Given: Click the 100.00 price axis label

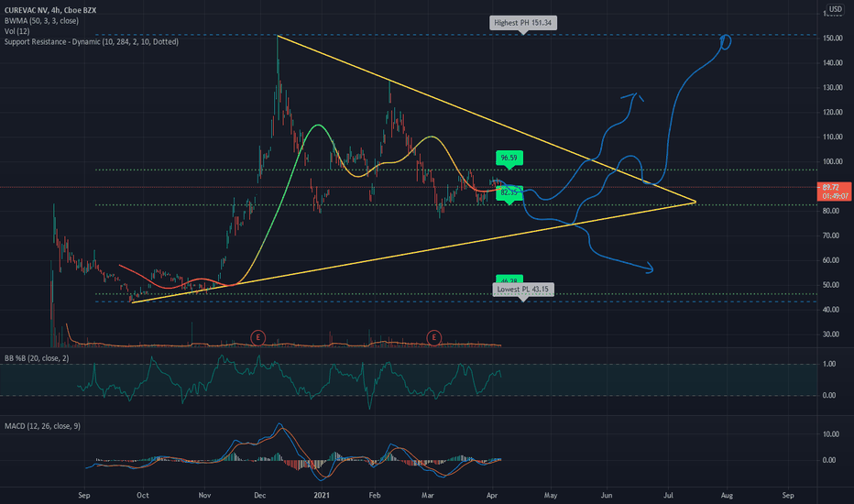Looking at the screenshot, I should coord(833,162).
